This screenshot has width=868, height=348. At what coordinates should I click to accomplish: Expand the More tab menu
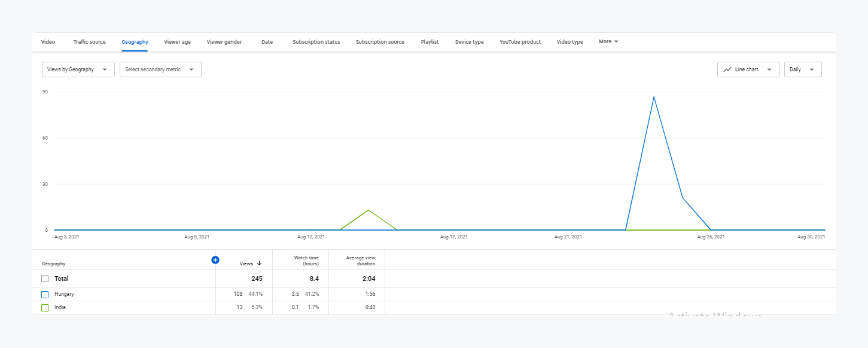(608, 42)
